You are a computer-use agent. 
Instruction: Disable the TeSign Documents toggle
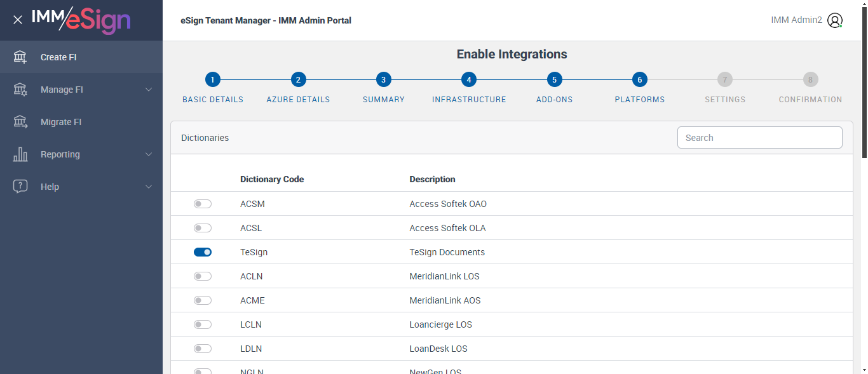(203, 252)
